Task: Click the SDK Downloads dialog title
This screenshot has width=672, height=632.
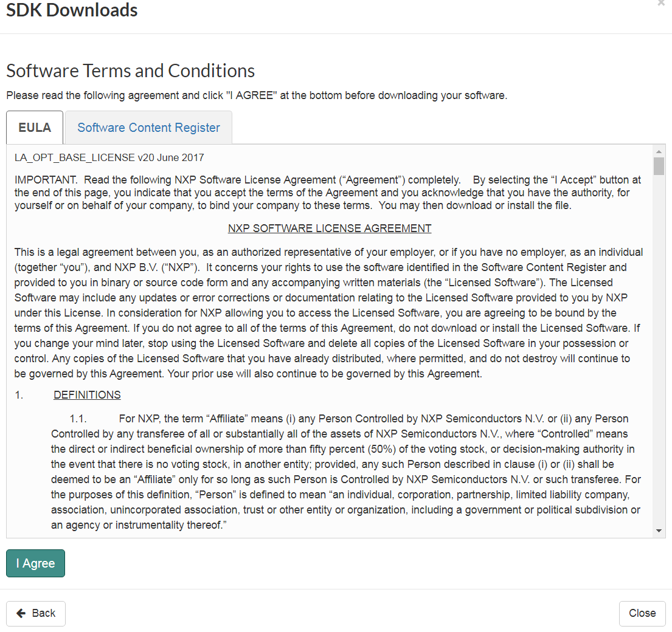Action: point(72,10)
